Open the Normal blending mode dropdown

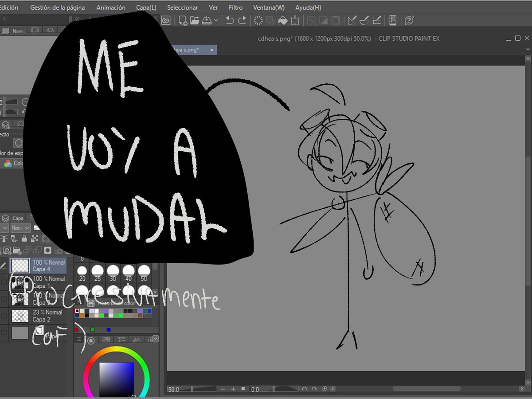pos(20,228)
